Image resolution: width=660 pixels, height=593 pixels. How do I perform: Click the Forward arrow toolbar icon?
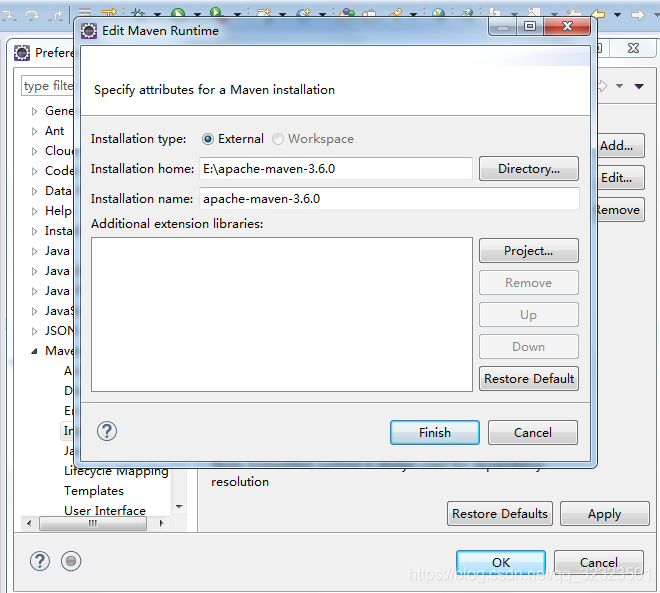point(638,15)
